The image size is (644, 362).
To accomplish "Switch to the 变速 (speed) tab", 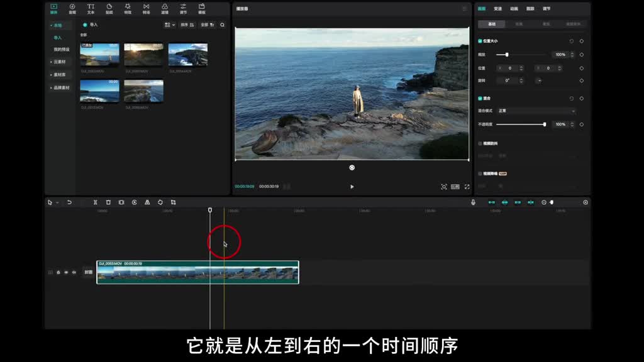I will pos(497,9).
